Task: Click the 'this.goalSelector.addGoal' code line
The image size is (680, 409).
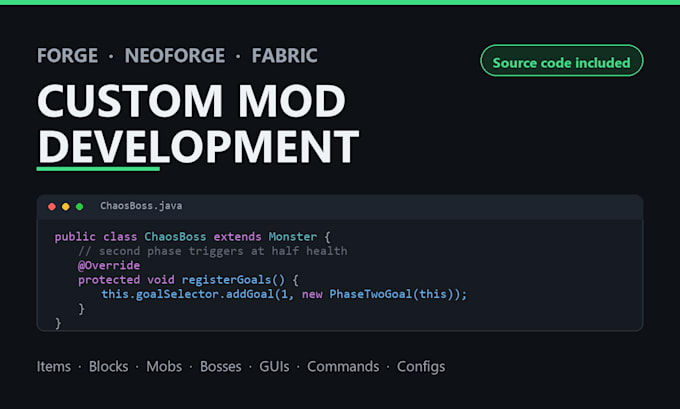Action: coord(284,294)
